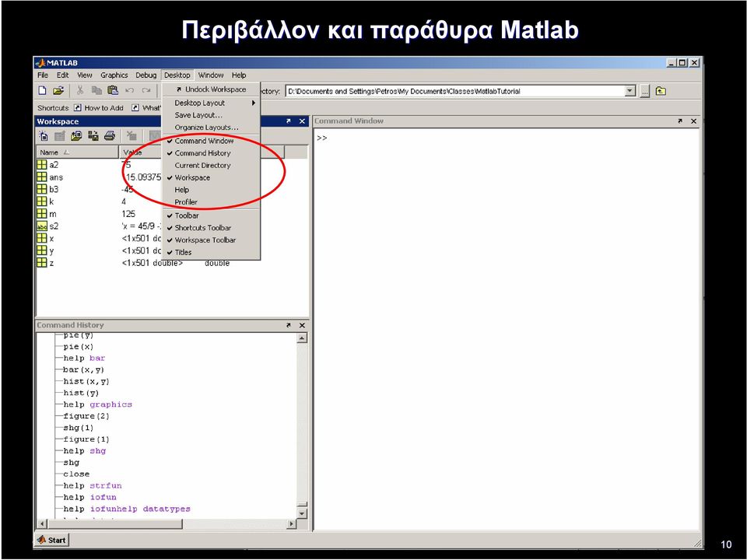The image size is (747, 560).
Task: Close the Command Window panel with X
Action: [x=693, y=121]
